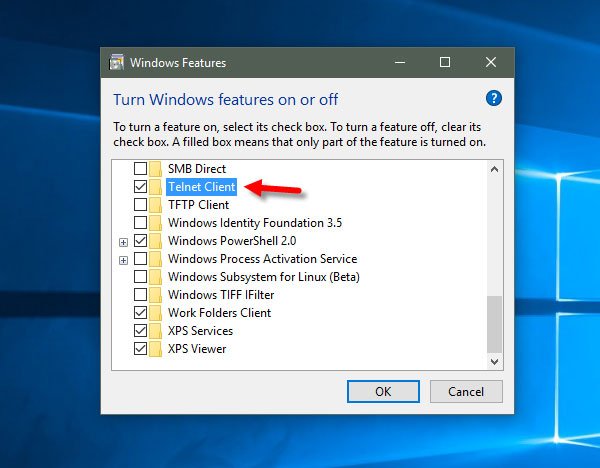Screen dimensions: 600x468
Task: Click the XPS Services folder icon
Action: 155,331
